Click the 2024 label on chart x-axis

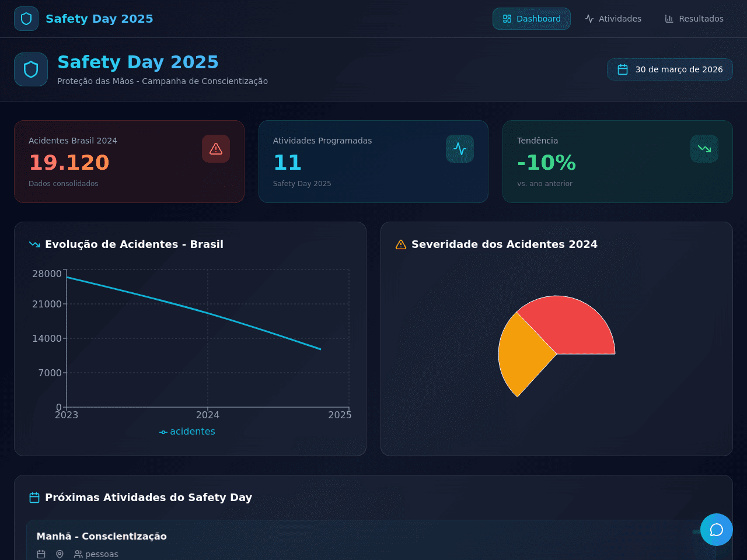208,415
